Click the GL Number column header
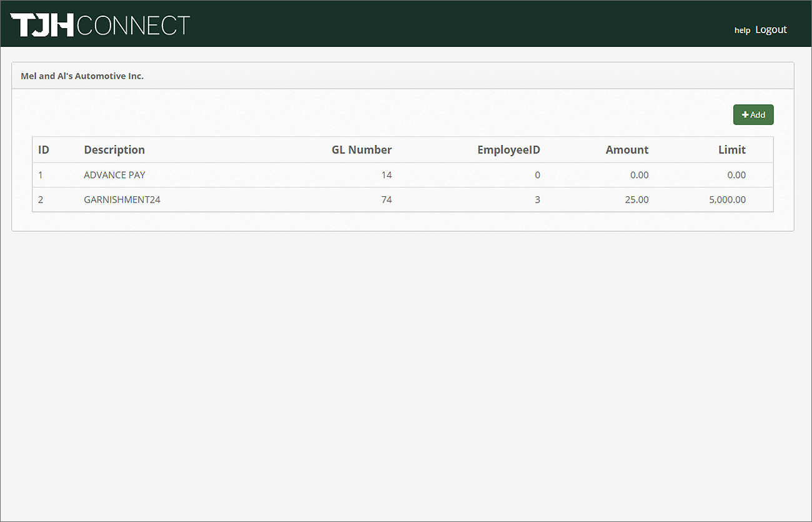 coord(362,149)
